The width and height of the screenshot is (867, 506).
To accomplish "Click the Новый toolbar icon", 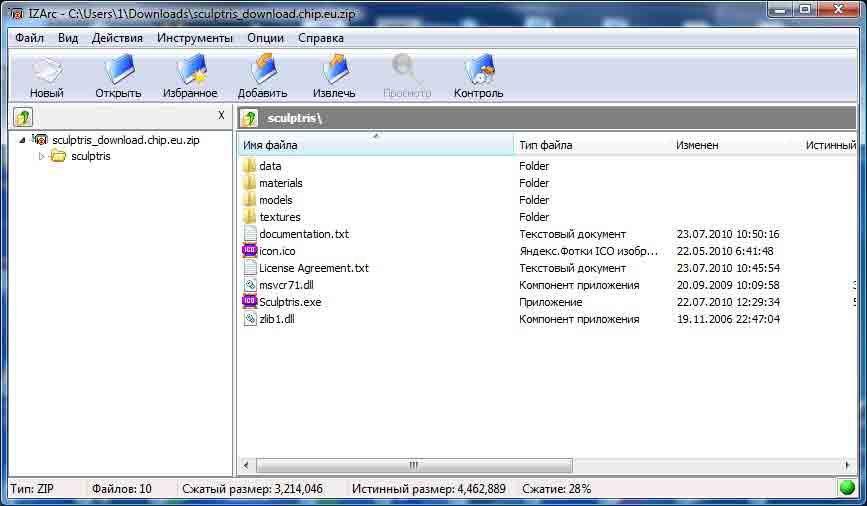I will [x=46, y=70].
